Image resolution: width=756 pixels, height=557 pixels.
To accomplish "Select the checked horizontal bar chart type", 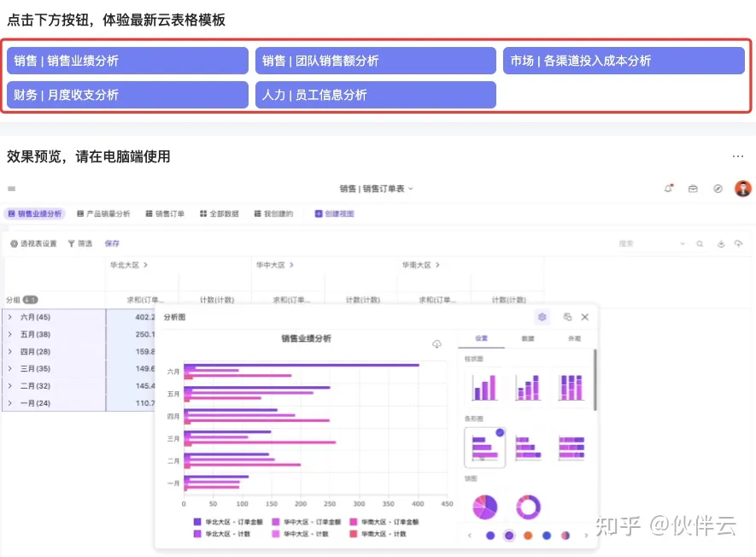I will [484, 447].
